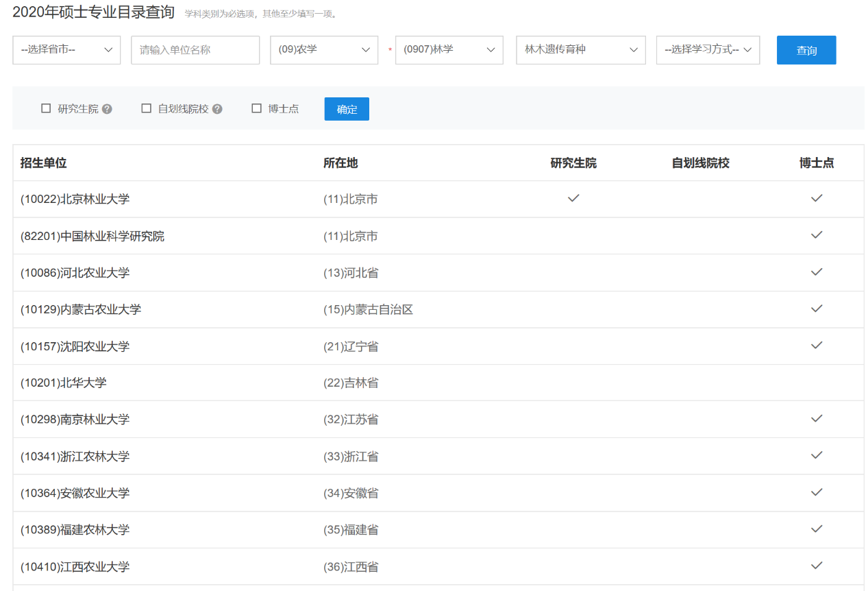Click 博士点 checkmark for 沈阳农业大学

click(x=817, y=345)
